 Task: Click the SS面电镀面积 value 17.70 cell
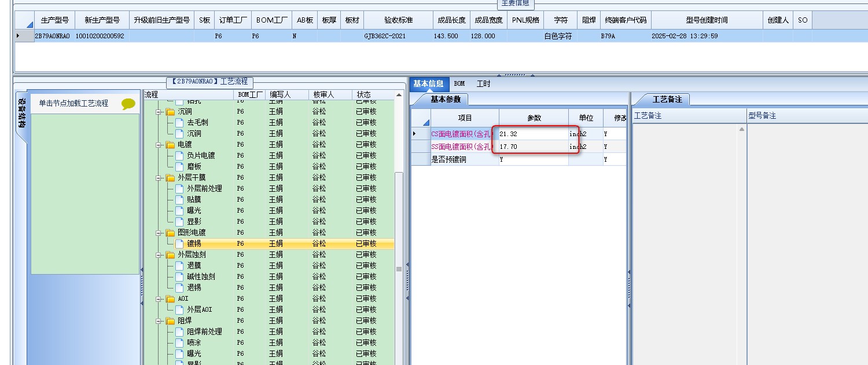(534, 147)
